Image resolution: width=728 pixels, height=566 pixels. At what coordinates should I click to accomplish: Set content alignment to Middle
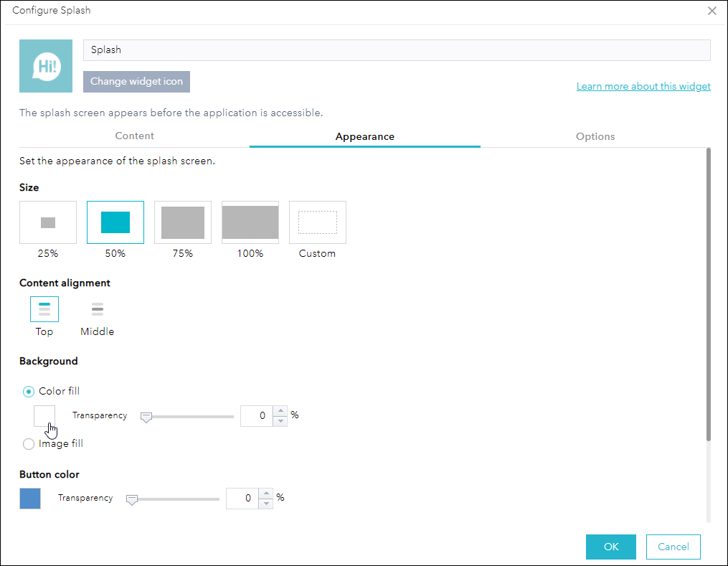(x=98, y=309)
